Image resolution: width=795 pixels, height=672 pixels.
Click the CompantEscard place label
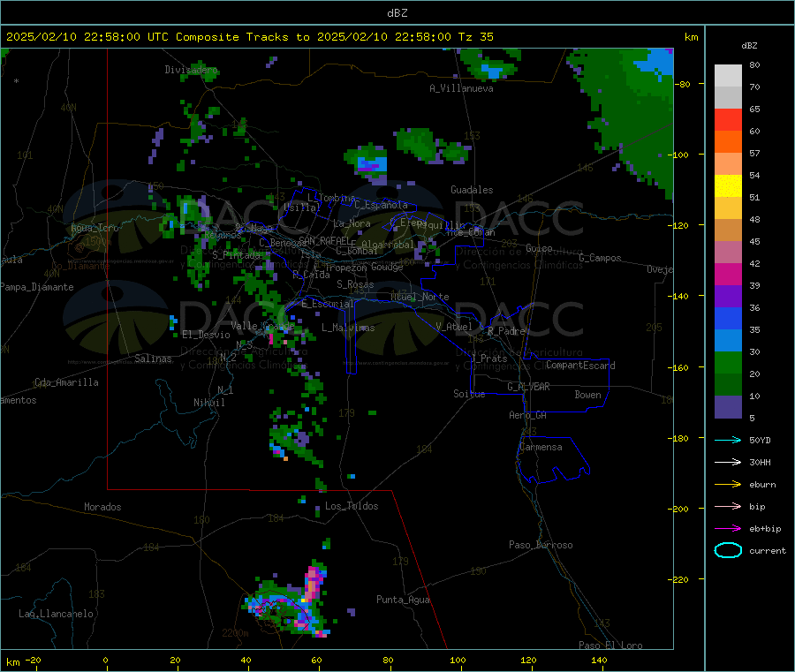coord(580,366)
